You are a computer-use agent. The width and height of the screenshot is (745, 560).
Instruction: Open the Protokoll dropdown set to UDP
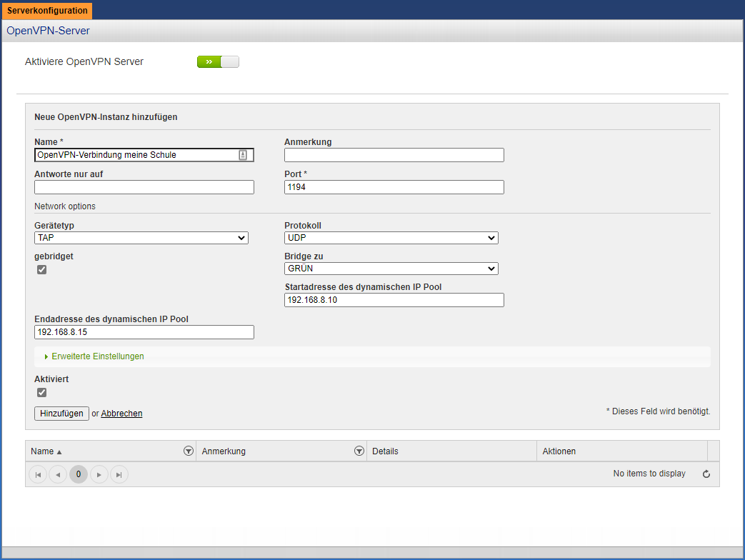(391, 238)
